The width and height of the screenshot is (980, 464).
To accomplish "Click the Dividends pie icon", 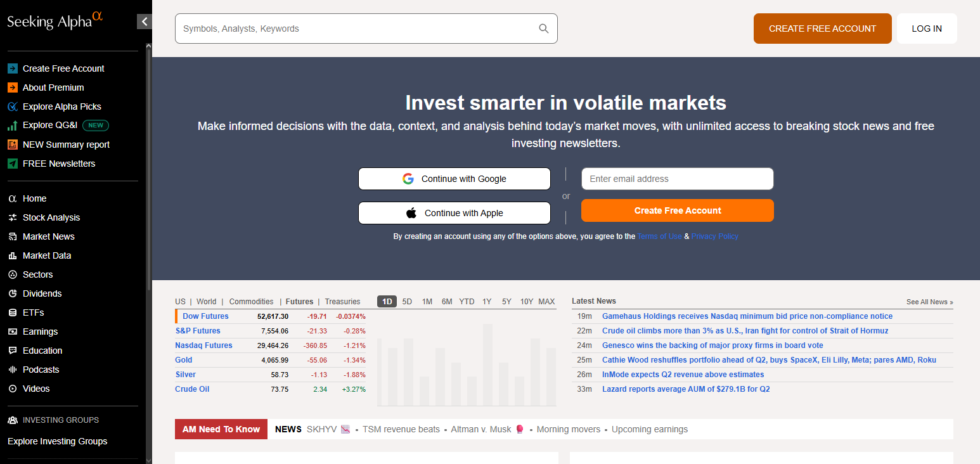I will [12, 293].
